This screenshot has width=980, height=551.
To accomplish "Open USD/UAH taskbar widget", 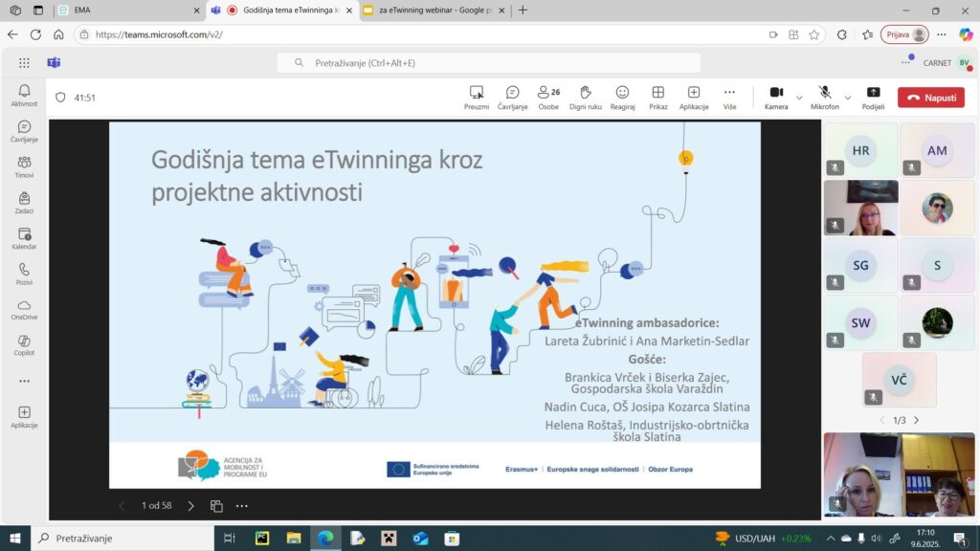I will pyautogui.click(x=763, y=538).
